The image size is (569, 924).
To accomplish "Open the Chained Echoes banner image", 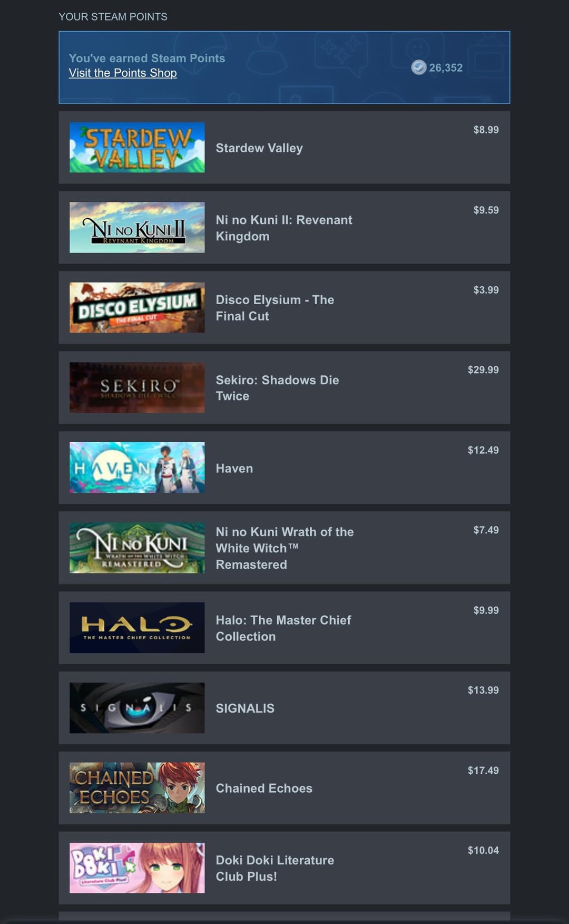I will coord(137,788).
